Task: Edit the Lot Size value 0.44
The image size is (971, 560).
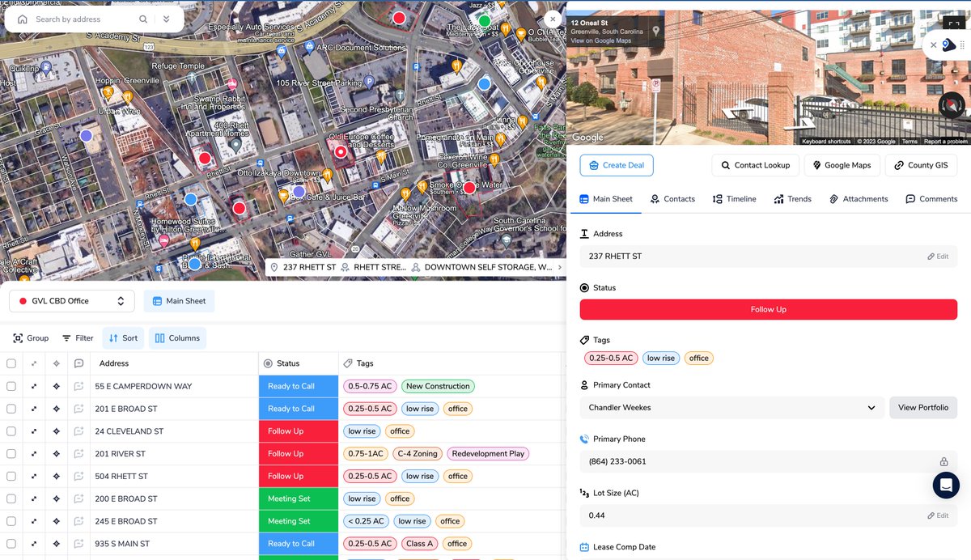Action: point(938,515)
